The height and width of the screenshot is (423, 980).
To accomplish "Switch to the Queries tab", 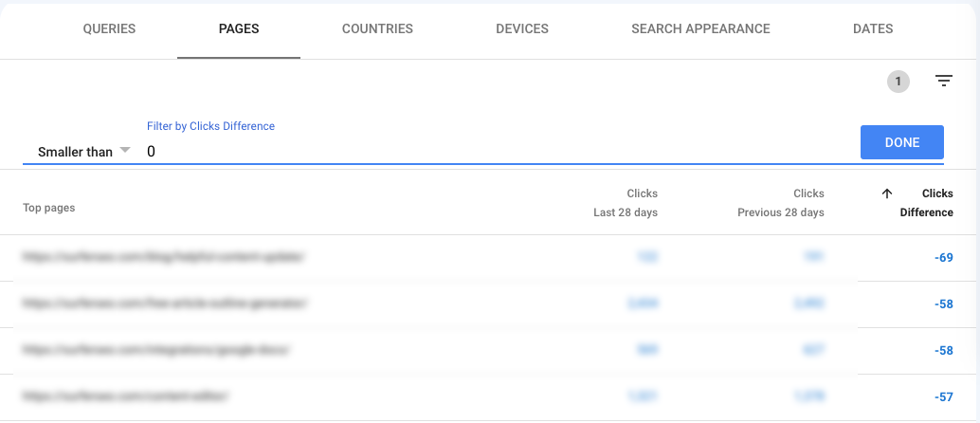I will pyautogui.click(x=109, y=29).
